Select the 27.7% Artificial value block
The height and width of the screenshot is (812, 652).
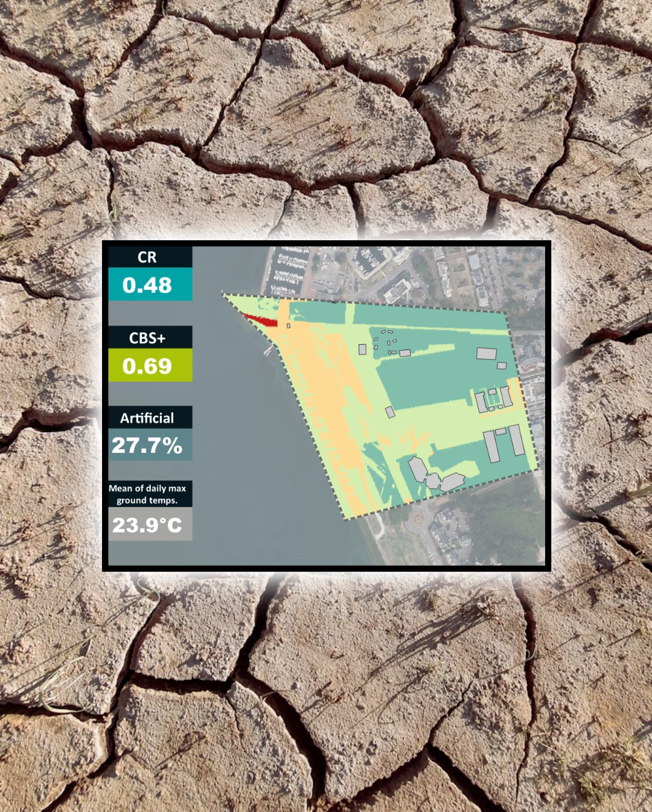pyautogui.click(x=149, y=446)
